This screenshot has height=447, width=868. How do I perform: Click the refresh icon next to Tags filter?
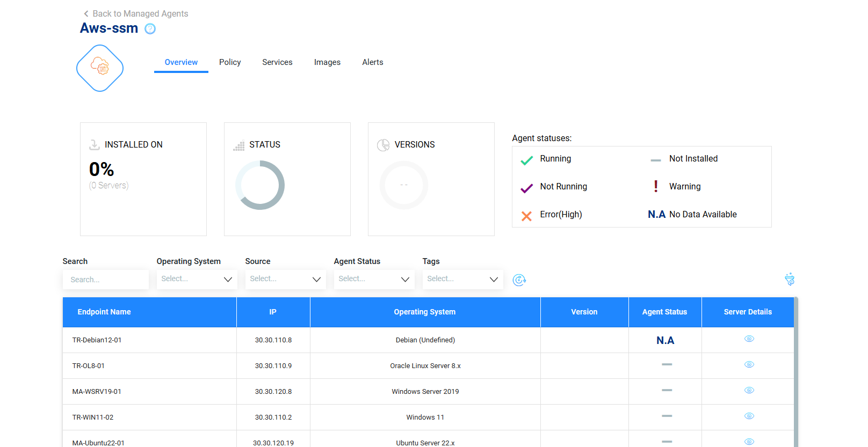(519, 280)
